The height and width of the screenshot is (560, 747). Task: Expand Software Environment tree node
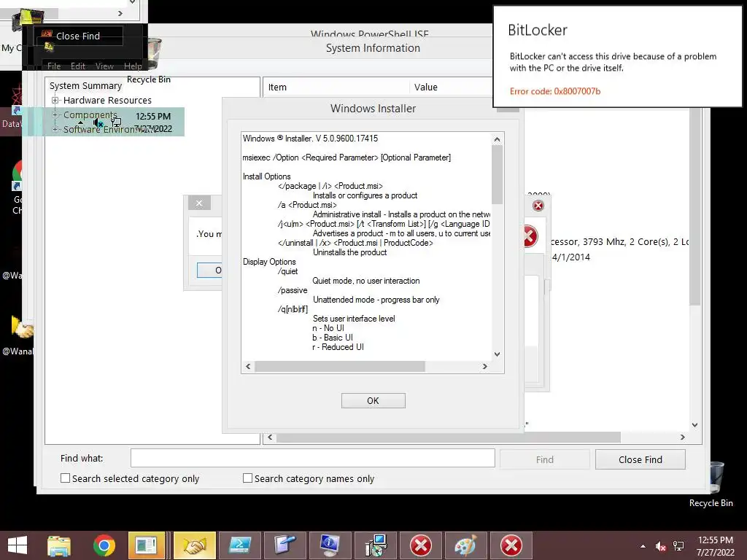[55, 129]
